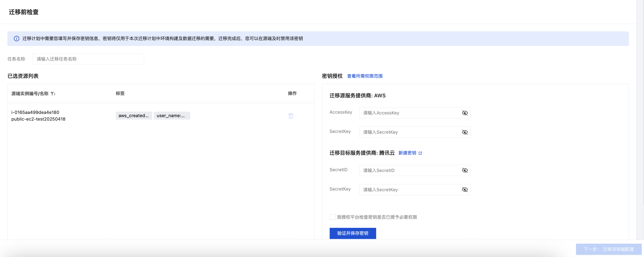Toggle visibility of Tencent Cloud SecretKey
This screenshot has width=644, height=257.
464,190
